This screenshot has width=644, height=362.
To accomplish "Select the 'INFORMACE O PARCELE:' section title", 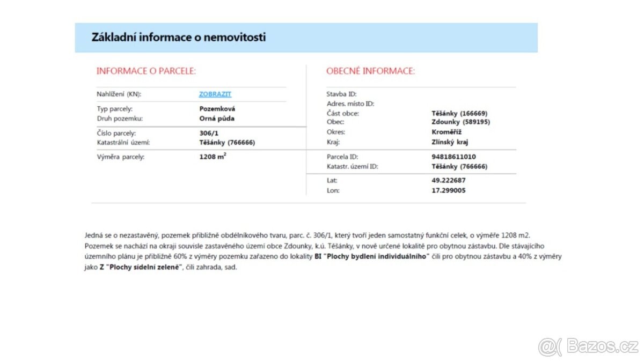I will [146, 71].
